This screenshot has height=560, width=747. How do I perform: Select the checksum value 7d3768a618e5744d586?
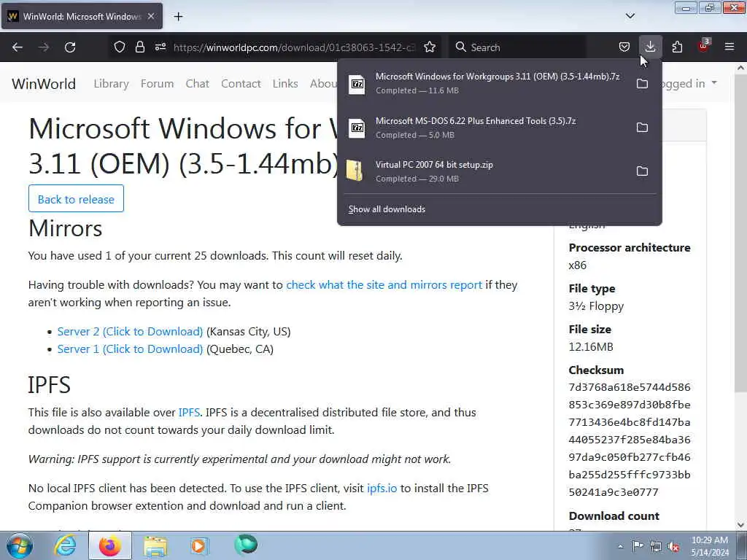(x=630, y=387)
